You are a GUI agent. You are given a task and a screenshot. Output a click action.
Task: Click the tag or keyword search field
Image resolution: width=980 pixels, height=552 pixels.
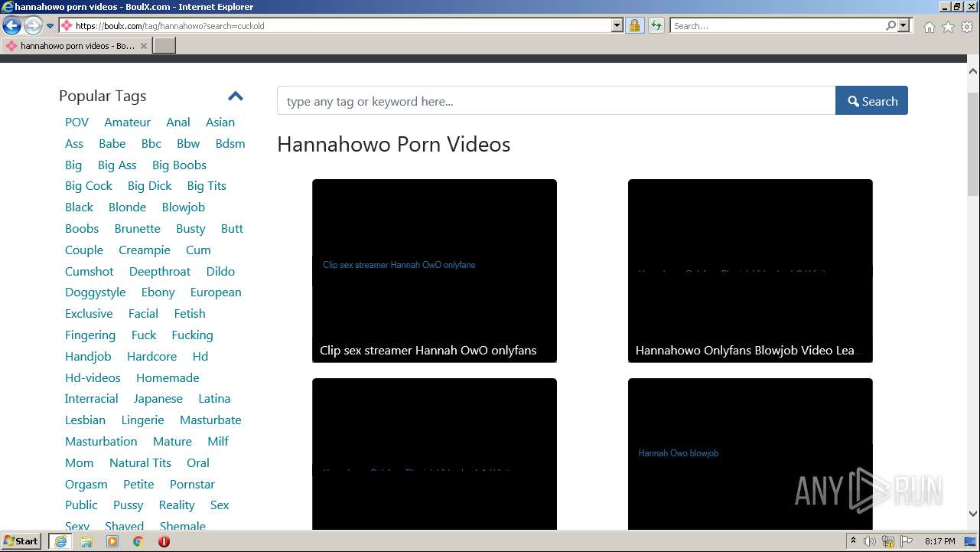tap(556, 101)
